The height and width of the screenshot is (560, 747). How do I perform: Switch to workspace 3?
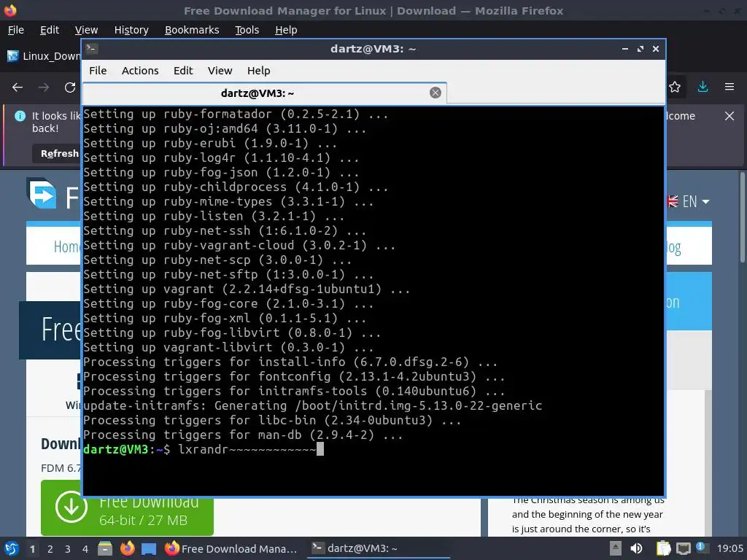(x=68, y=549)
